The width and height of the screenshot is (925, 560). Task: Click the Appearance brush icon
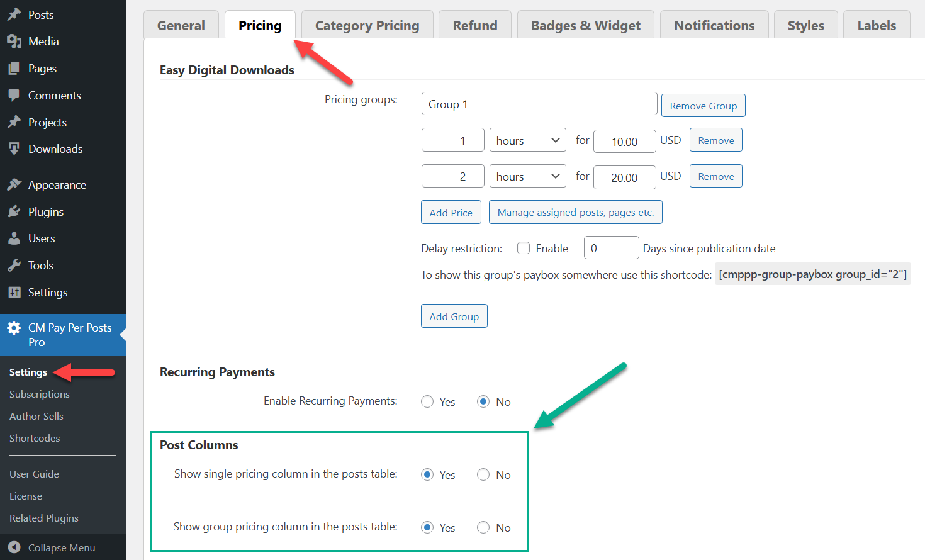pos(14,185)
